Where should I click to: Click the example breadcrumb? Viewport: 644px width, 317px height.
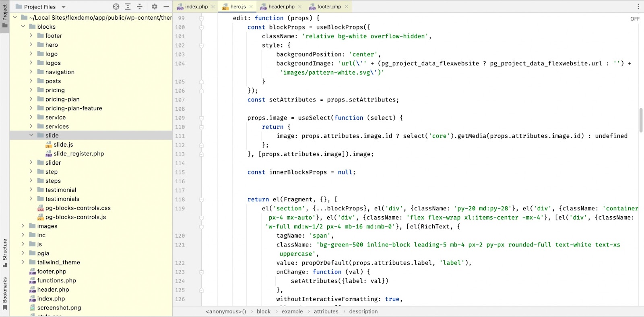pos(292,311)
